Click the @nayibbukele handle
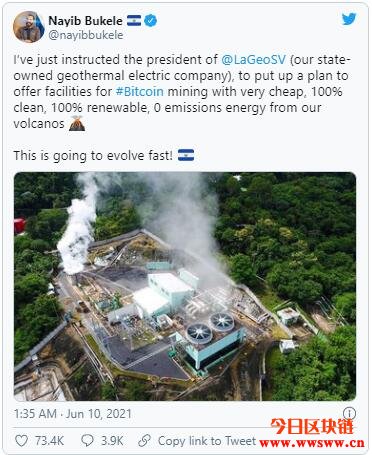 [x=86, y=35]
